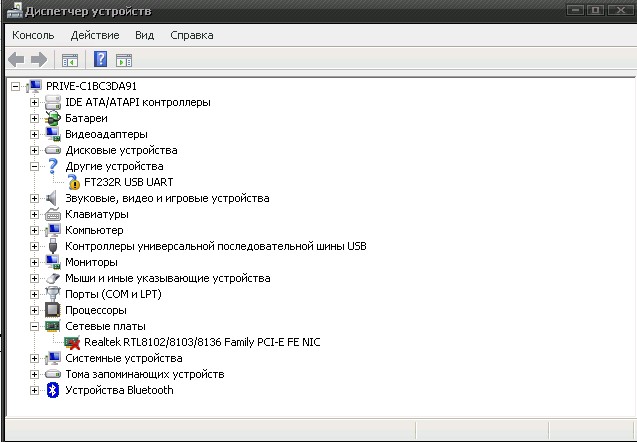Collapse the Сетевые платы category

click(x=35, y=326)
